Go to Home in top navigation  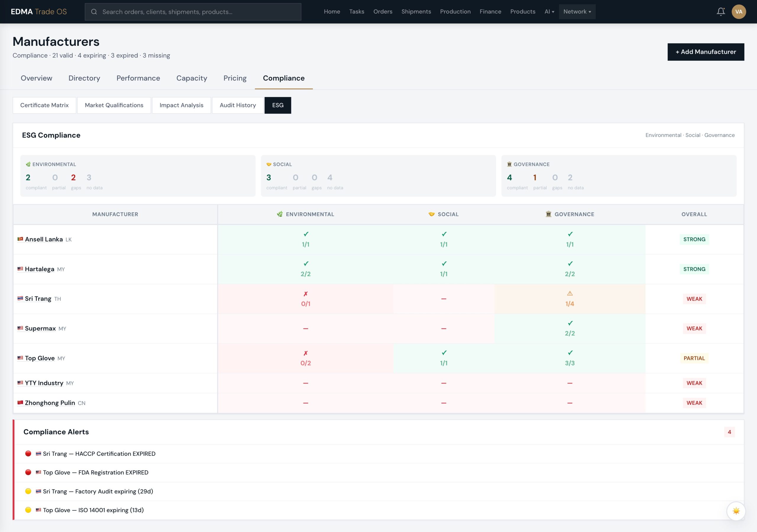[332, 12]
